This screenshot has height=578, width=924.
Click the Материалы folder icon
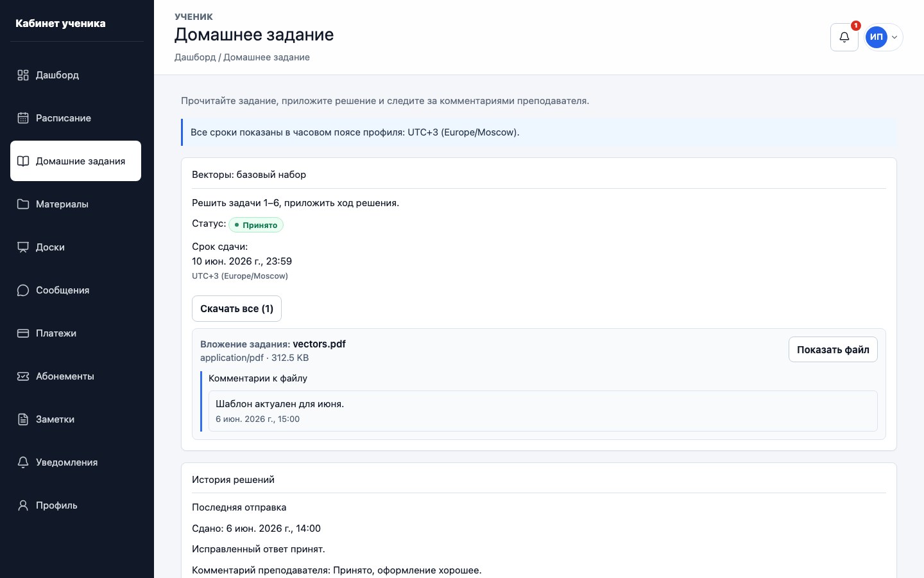23,204
